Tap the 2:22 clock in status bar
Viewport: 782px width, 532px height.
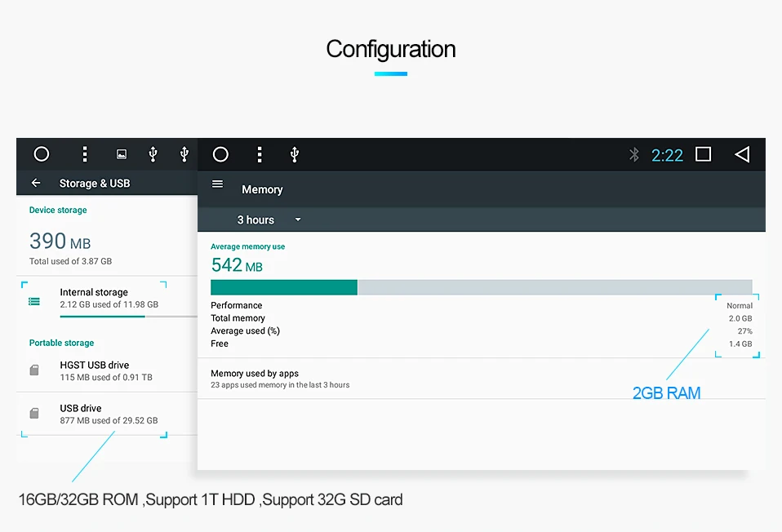(x=667, y=155)
